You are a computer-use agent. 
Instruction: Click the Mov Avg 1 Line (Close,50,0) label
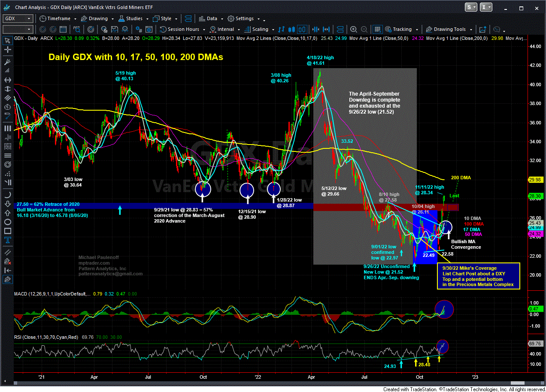pos(378,39)
